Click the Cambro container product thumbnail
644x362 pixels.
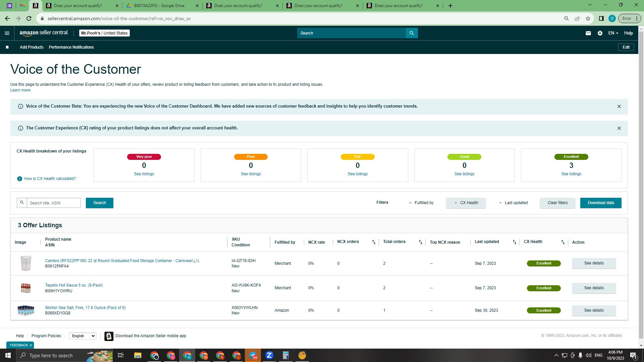click(x=26, y=263)
